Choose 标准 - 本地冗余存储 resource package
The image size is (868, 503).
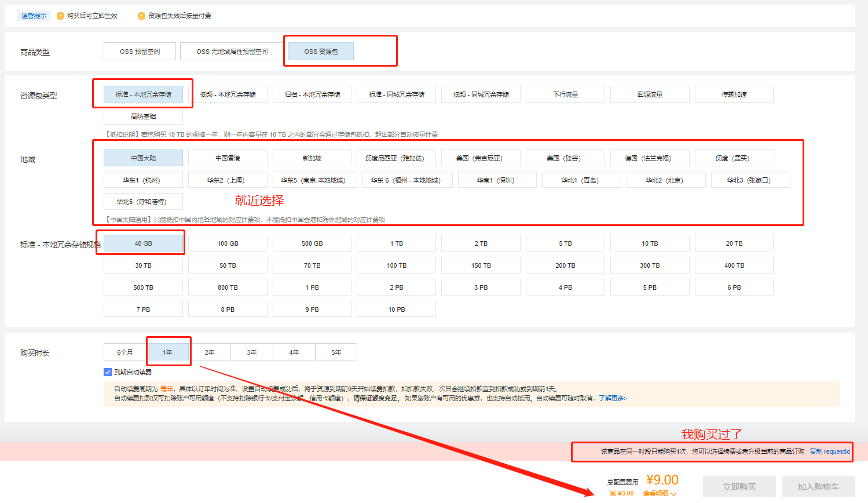(143, 94)
